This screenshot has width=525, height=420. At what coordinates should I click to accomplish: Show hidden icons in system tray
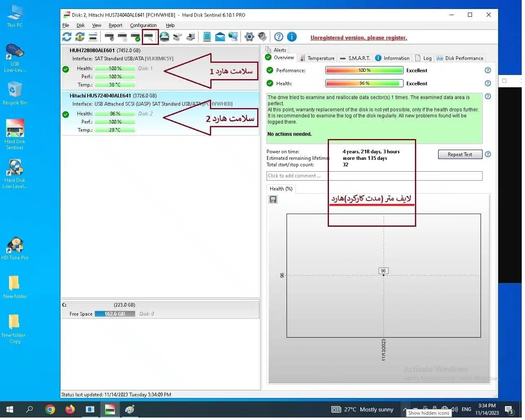(405, 409)
